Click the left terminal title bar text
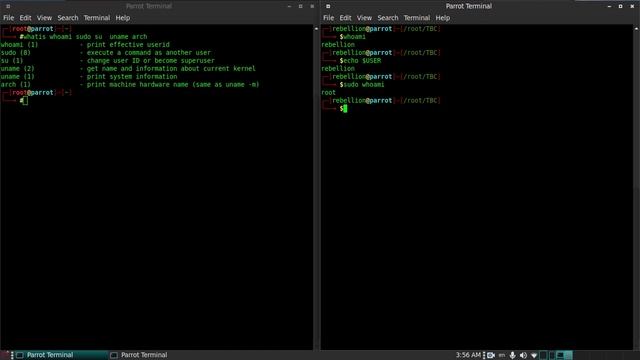 (x=149, y=6)
